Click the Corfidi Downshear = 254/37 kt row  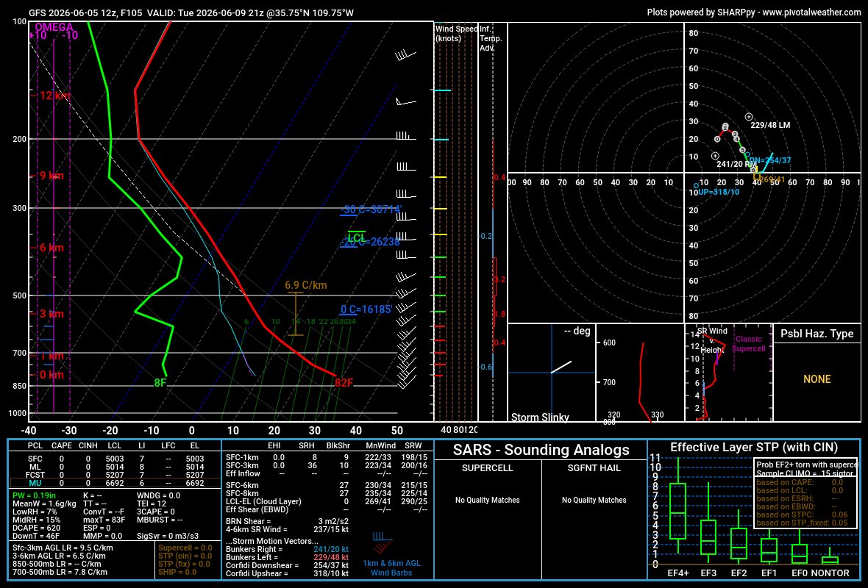pyautogui.click(x=288, y=565)
